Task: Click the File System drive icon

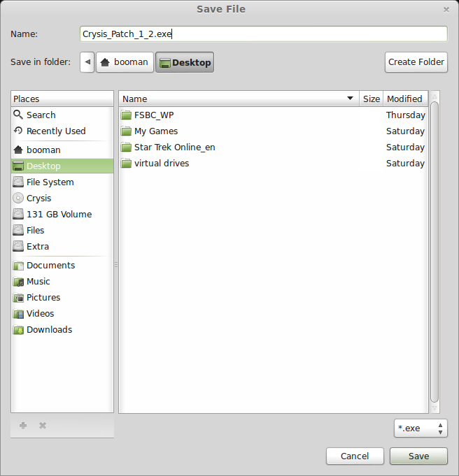Action: coord(18,182)
